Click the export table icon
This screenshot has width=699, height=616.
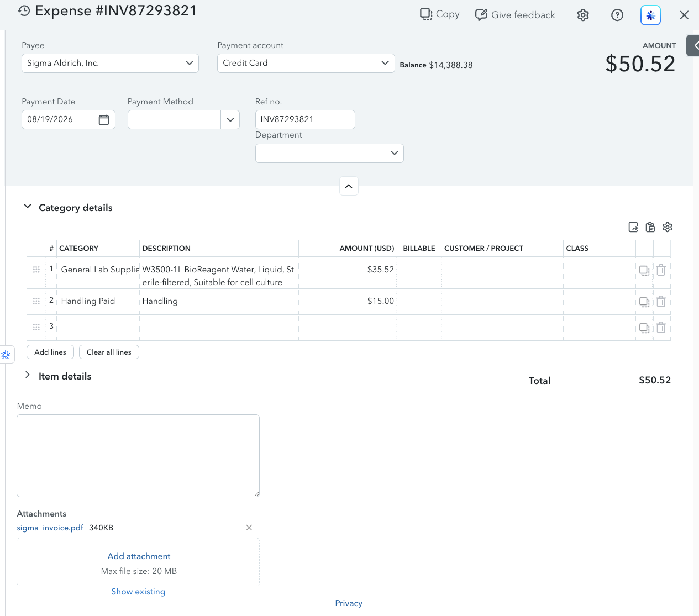tap(633, 227)
